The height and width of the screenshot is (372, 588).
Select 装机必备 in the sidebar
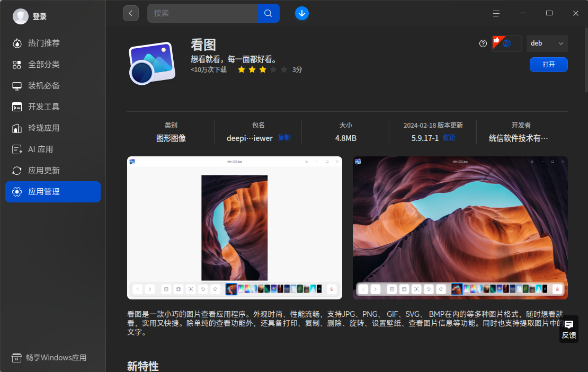tap(53, 86)
